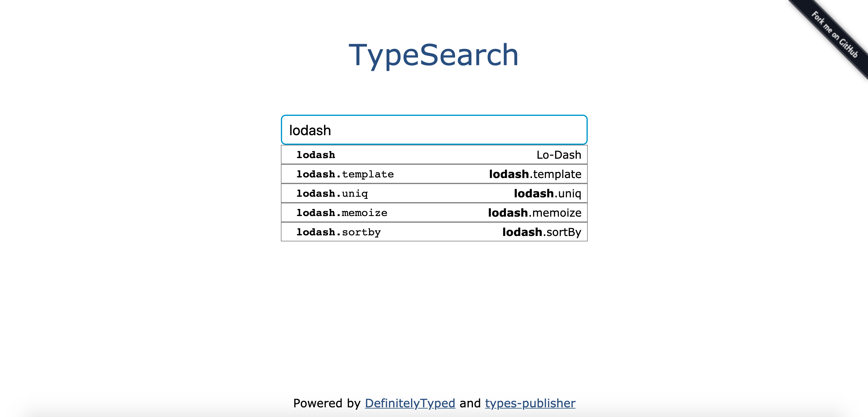Select lodash.template from results

[434, 174]
